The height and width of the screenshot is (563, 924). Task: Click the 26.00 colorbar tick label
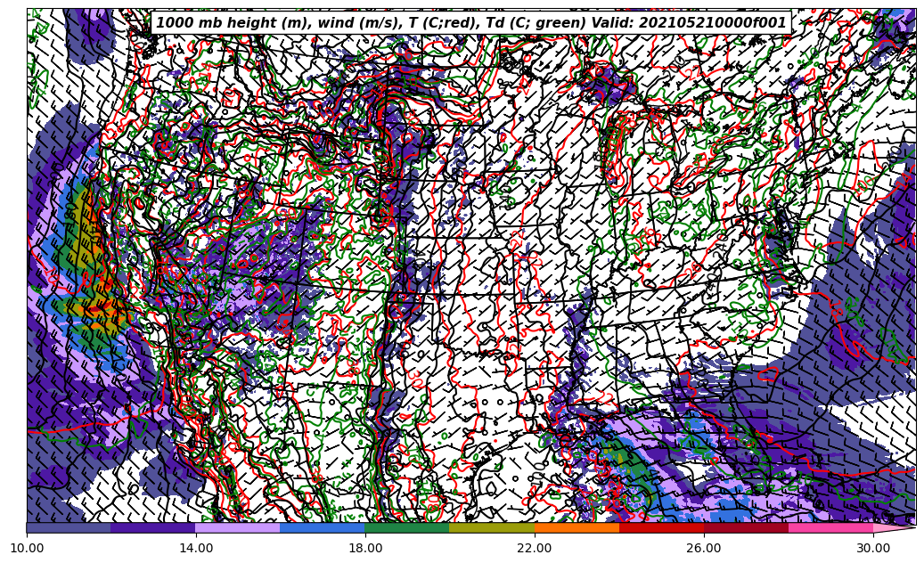pos(704,548)
